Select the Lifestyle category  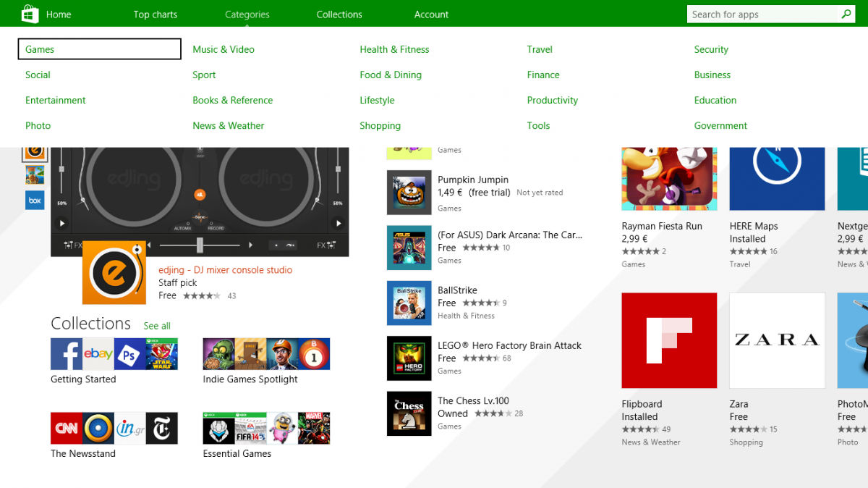[377, 100]
